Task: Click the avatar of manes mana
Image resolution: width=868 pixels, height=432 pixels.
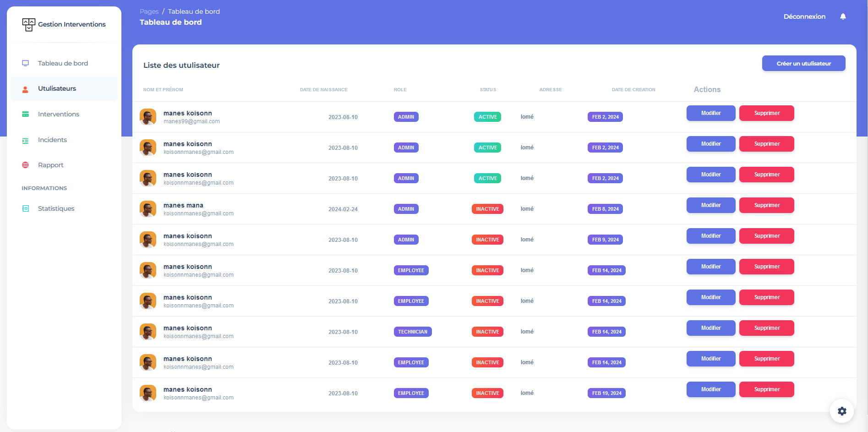Action: tap(148, 209)
